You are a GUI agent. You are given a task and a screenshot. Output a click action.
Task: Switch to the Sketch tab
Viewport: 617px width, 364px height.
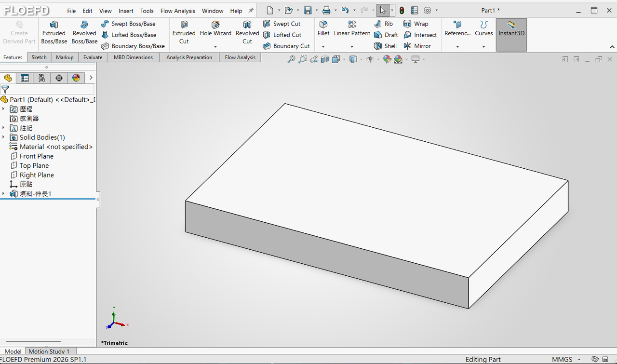(39, 57)
